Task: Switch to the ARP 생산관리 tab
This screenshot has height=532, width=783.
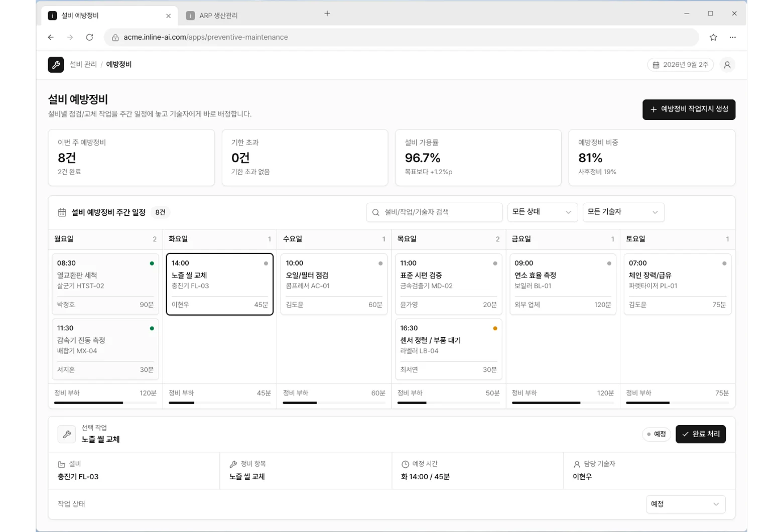Action: (x=218, y=16)
